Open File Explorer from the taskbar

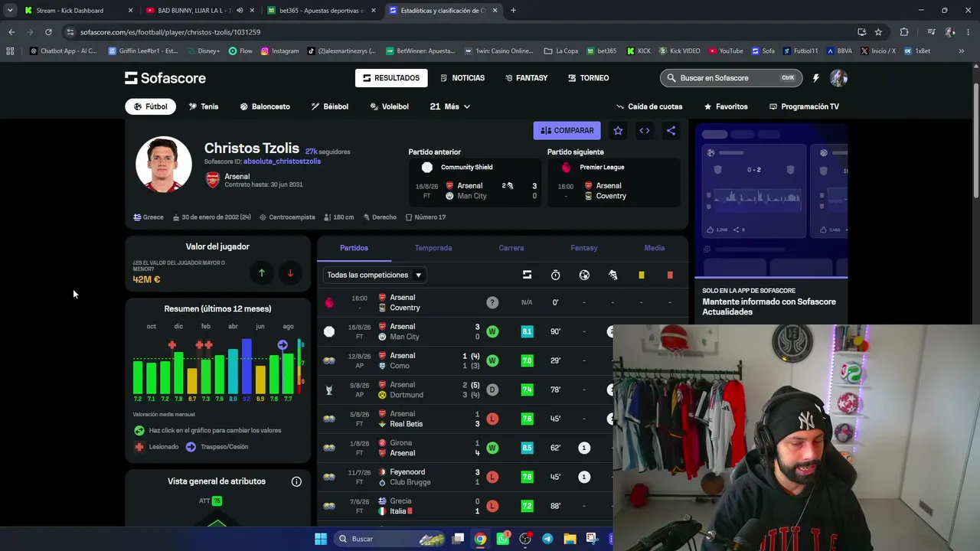point(570,539)
